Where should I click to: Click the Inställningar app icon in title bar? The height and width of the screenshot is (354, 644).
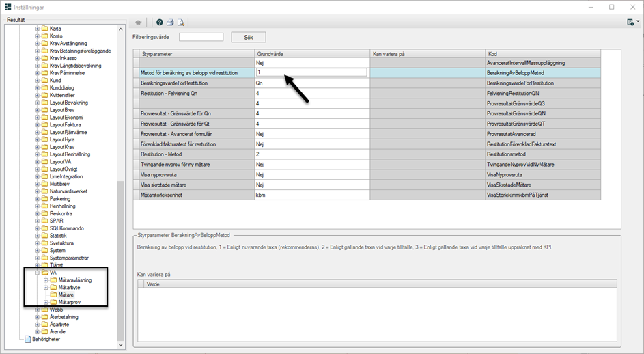coord(8,7)
